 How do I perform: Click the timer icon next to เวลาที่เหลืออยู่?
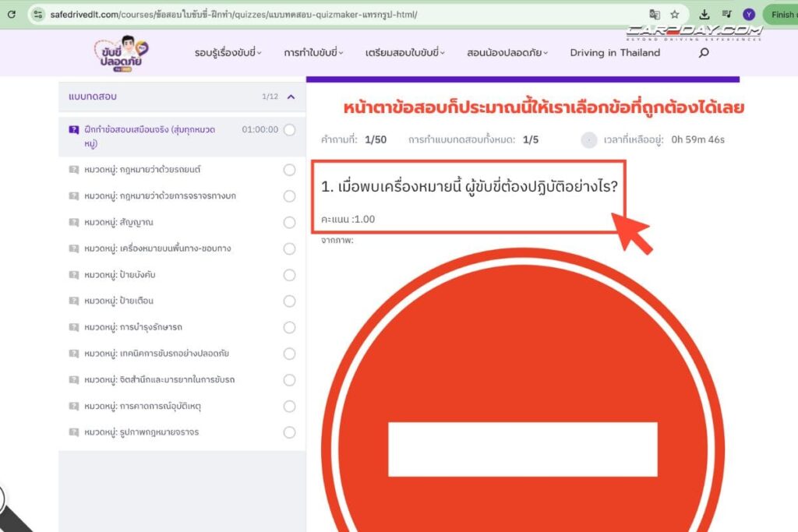[x=588, y=139]
